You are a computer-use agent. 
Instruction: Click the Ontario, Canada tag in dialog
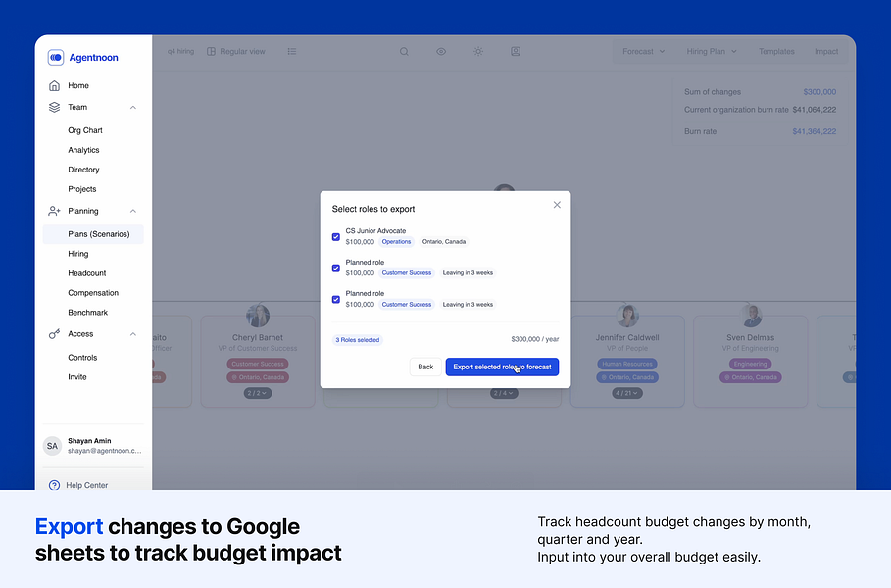coord(444,242)
